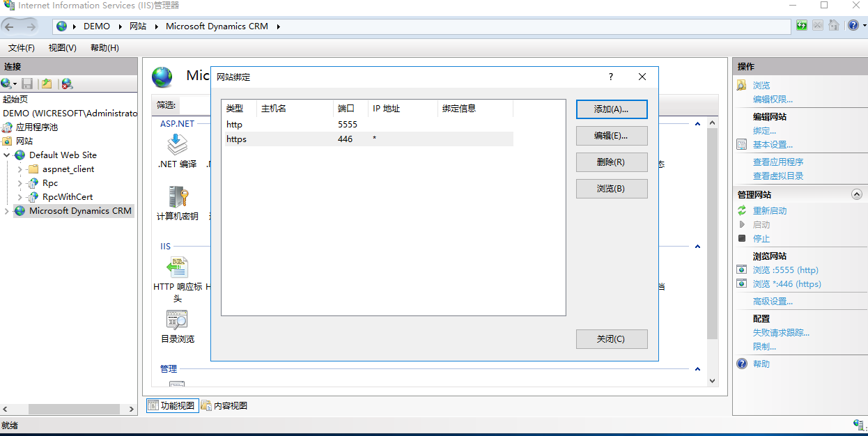Screen dimensions: 868x436
Task: Open the help icon in the address bar
Action: pyautogui.click(x=853, y=26)
